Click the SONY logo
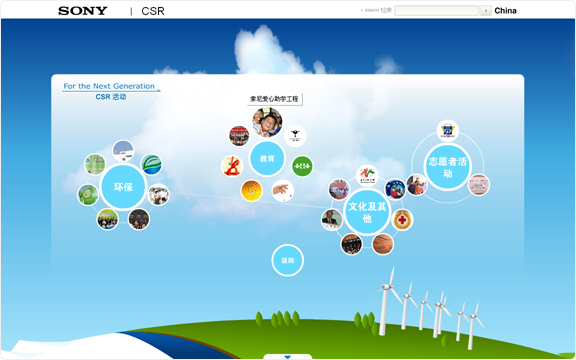 [83, 11]
